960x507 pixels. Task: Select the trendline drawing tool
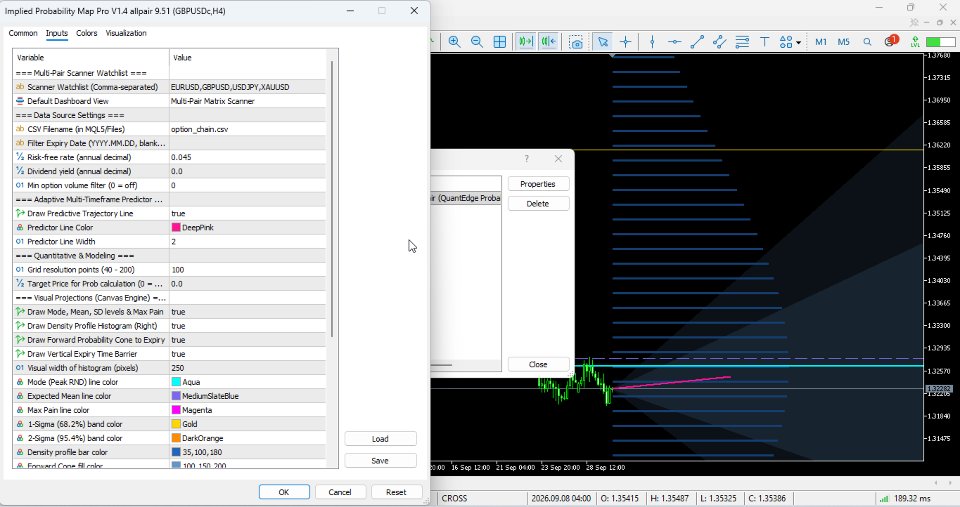tap(697, 42)
